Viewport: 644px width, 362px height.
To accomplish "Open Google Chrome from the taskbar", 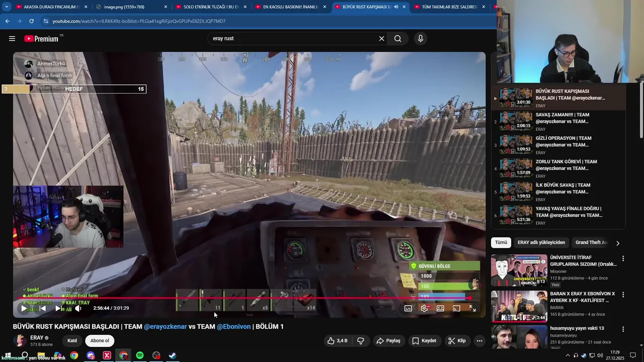I will (74, 355).
